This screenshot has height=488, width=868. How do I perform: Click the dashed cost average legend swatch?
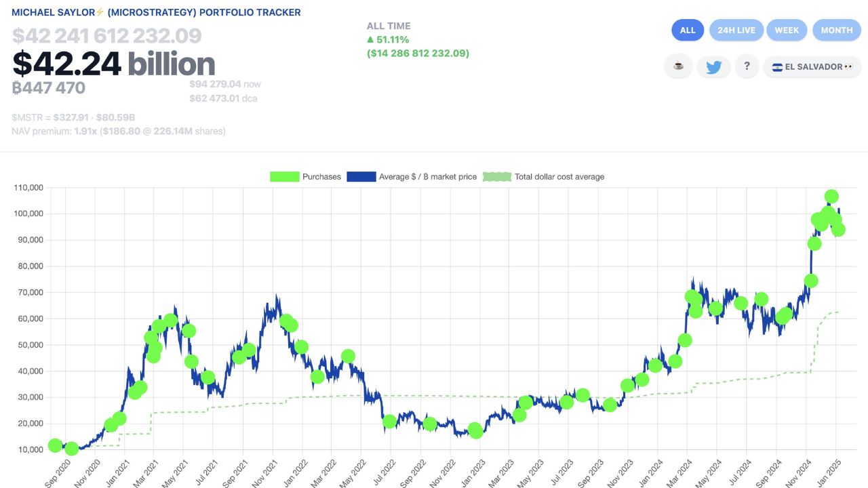496,177
